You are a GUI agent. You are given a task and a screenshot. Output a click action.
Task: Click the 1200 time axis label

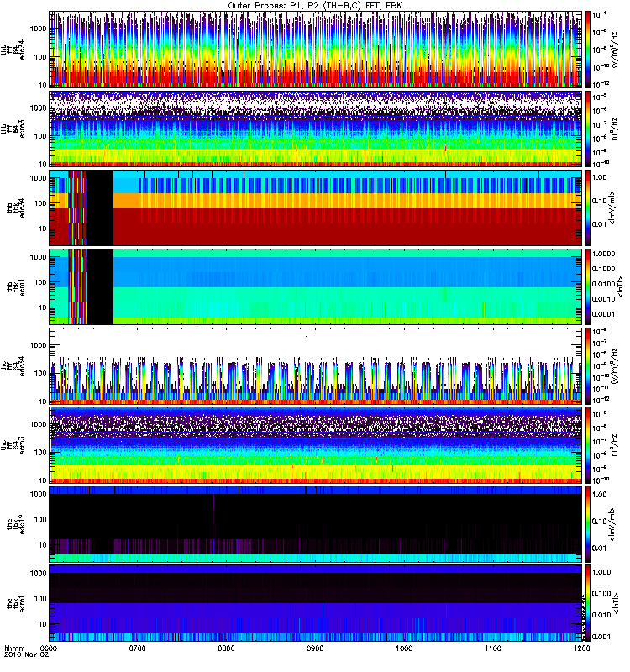pos(581,648)
